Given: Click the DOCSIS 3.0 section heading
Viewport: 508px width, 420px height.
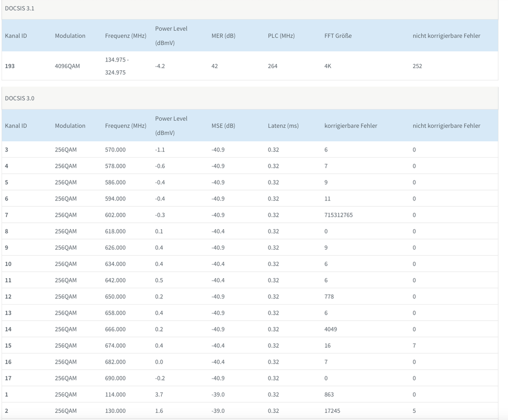Looking at the screenshot, I should [20, 98].
